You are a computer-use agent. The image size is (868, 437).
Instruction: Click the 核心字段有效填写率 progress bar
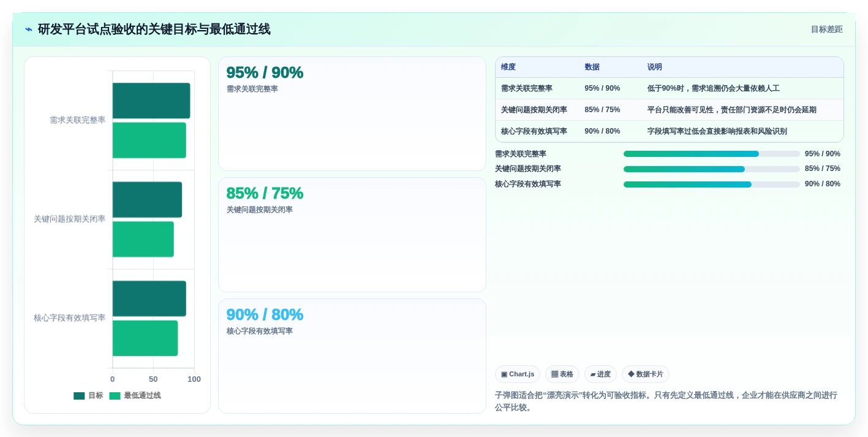711,184
